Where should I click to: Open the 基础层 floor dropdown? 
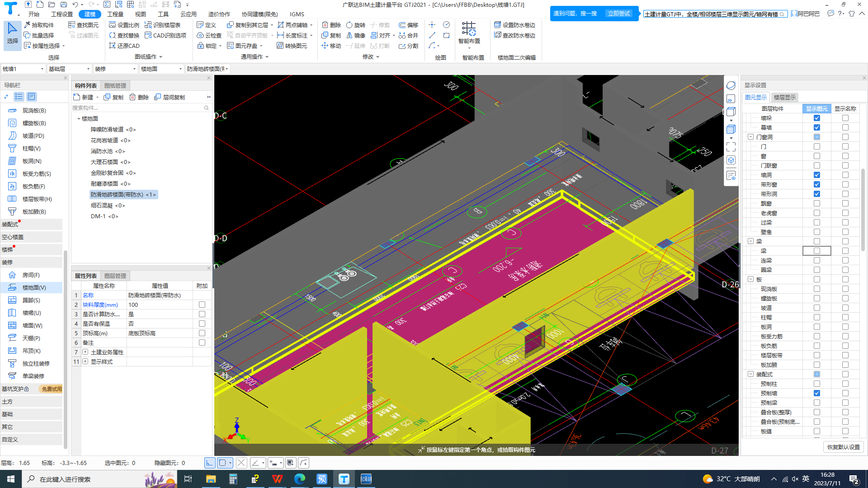click(x=69, y=69)
